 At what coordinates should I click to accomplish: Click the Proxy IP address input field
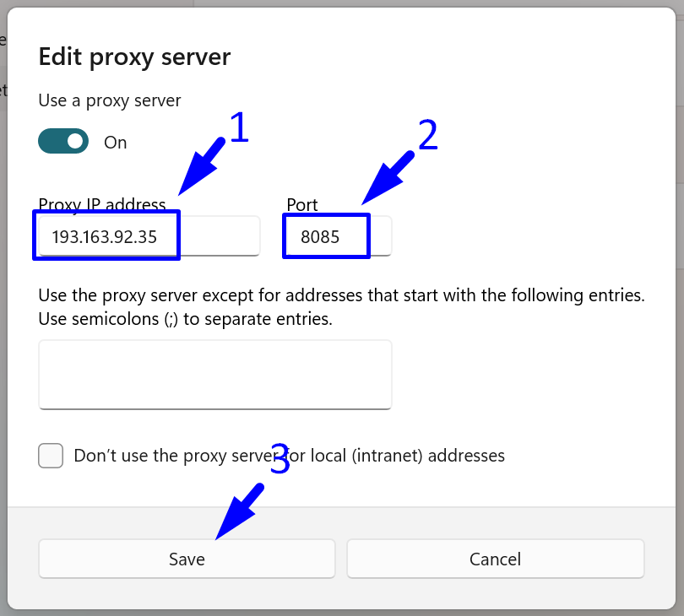pos(148,236)
